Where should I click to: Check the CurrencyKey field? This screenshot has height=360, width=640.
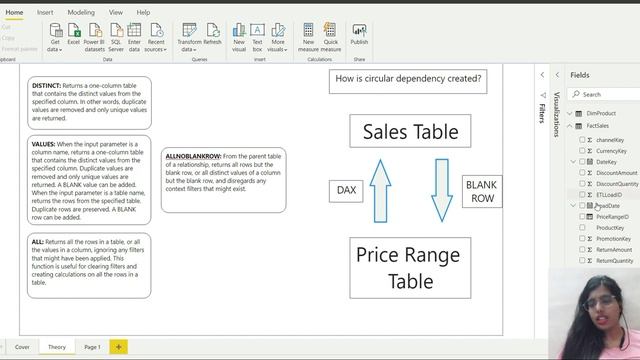pyautogui.click(x=582, y=151)
